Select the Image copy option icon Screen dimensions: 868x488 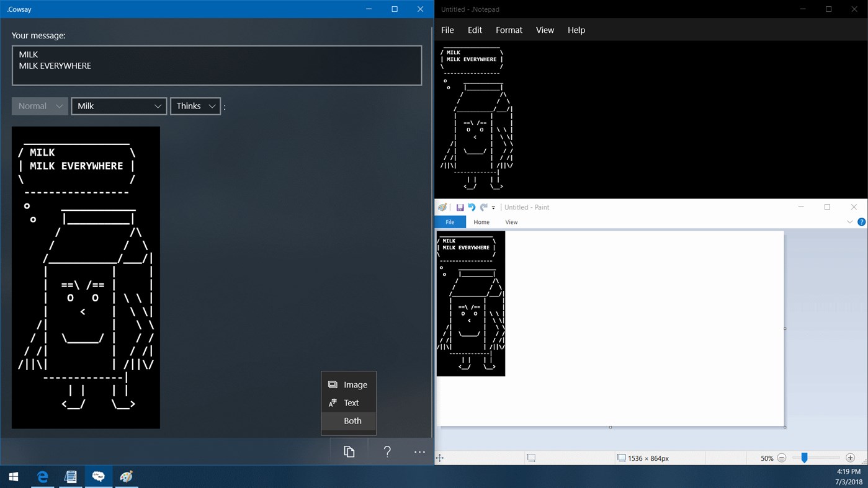[333, 384]
